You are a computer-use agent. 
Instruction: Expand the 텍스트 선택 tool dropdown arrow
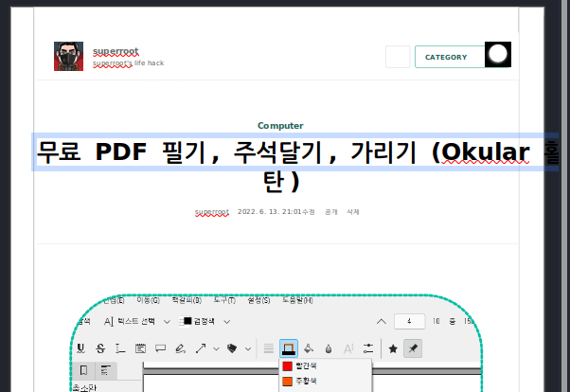[x=167, y=322]
